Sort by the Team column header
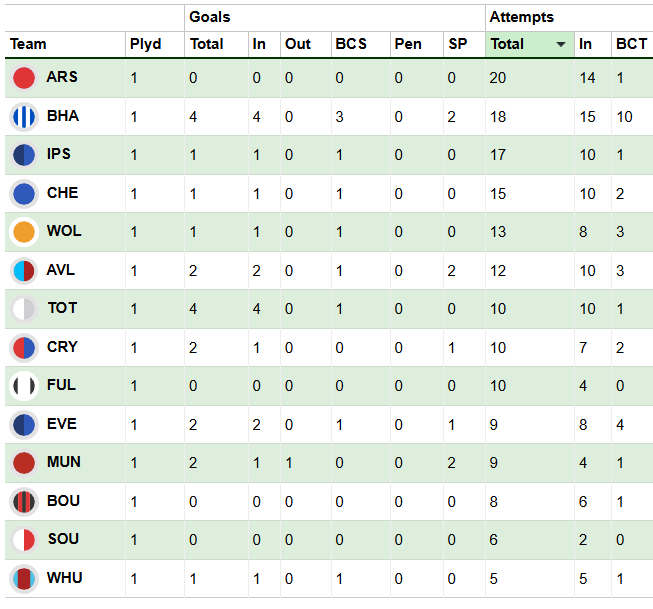This screenshot has height=609, width=653. 29,44
